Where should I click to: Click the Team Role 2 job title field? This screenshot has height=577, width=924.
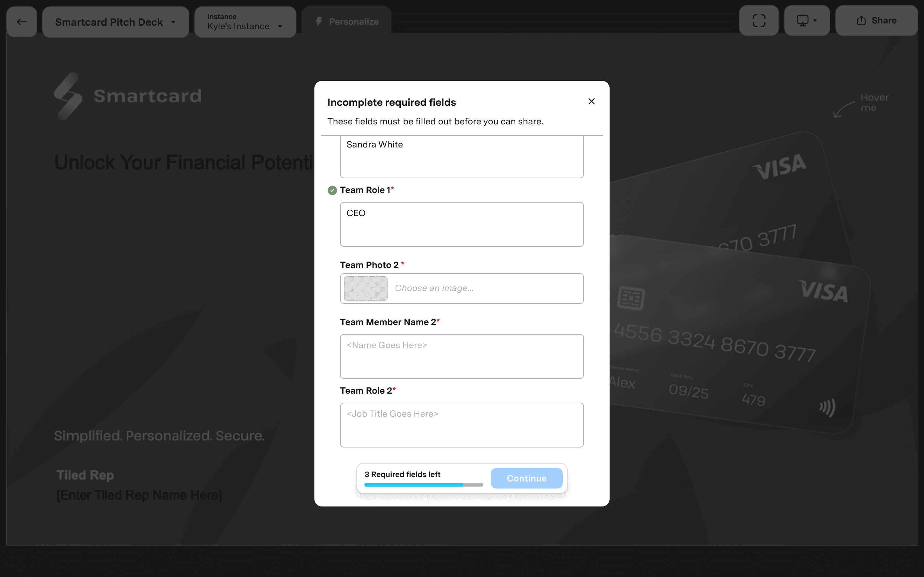click(462, 425)
